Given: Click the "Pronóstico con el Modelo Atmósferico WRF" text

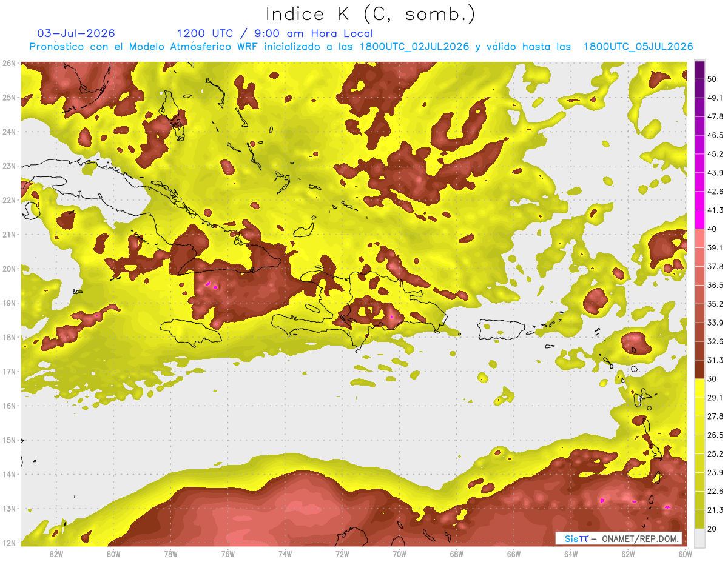Looking at the screenshot, I should tap(144, 47).
